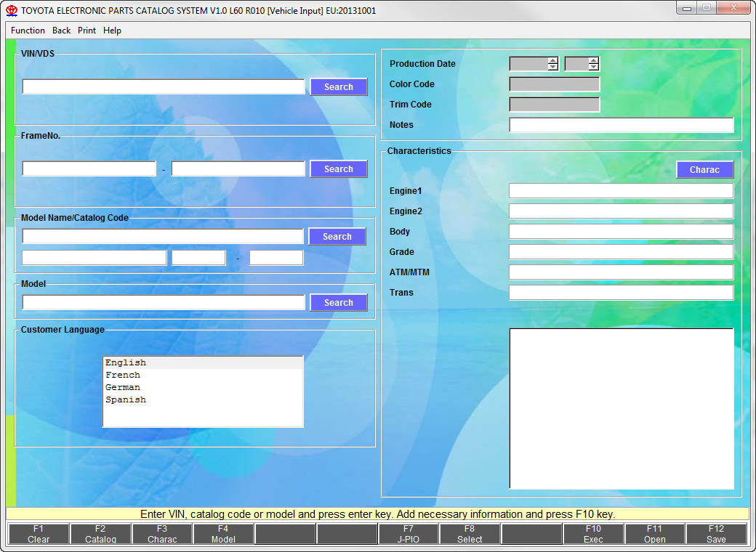The height and width of the screenshot is (552, 756).
Task: Click the F7 J-PIO function key
Action: click(408, 534)
